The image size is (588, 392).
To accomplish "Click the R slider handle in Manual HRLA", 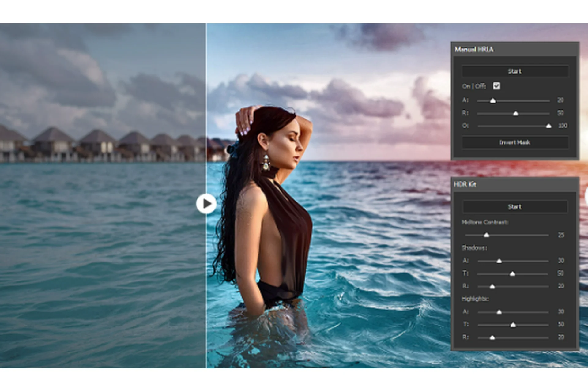I will point(516,113).
